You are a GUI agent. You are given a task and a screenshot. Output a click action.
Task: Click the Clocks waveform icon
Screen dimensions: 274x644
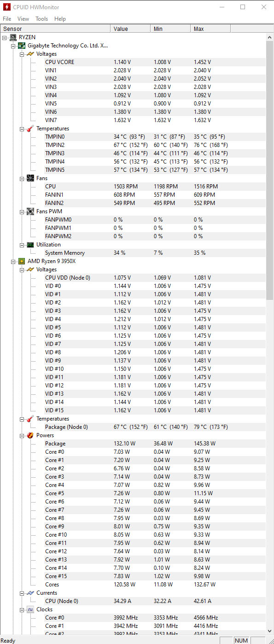[30, 609]
